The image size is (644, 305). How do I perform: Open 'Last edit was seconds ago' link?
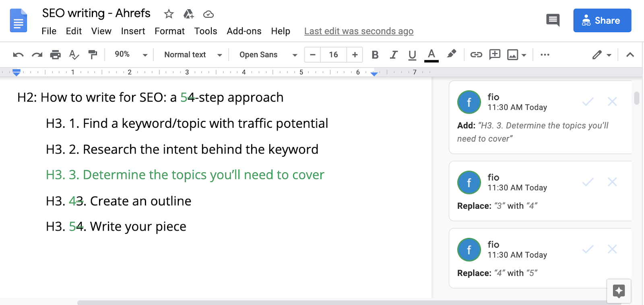(359, 31)
